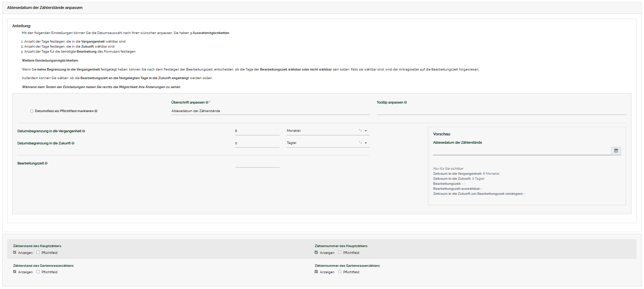The image size is (644, 289).
Task: Open the Tag(e) unit dropdown
Action: pos(366,143)
